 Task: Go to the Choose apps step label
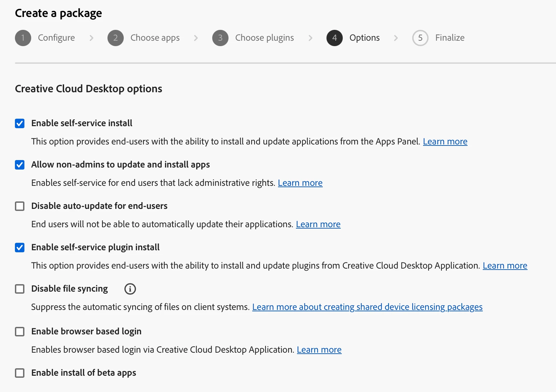click(155, 38)
